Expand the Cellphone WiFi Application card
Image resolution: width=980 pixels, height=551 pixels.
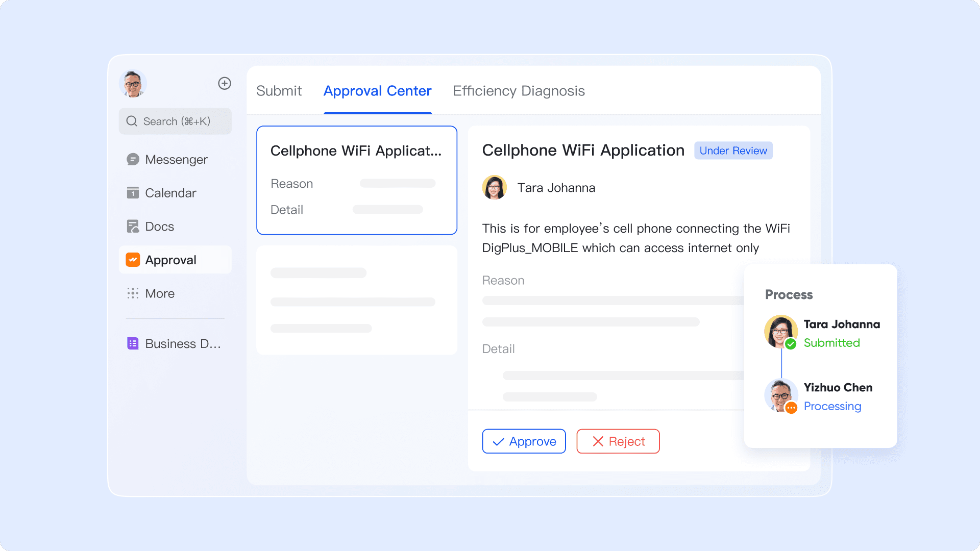[356, 180]
